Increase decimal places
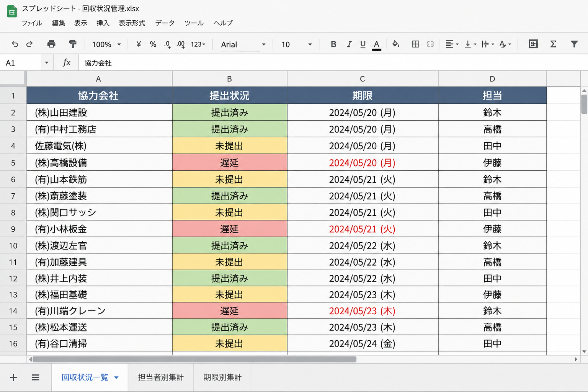Viewport: 588px width, 392px height. click(181, 44)
